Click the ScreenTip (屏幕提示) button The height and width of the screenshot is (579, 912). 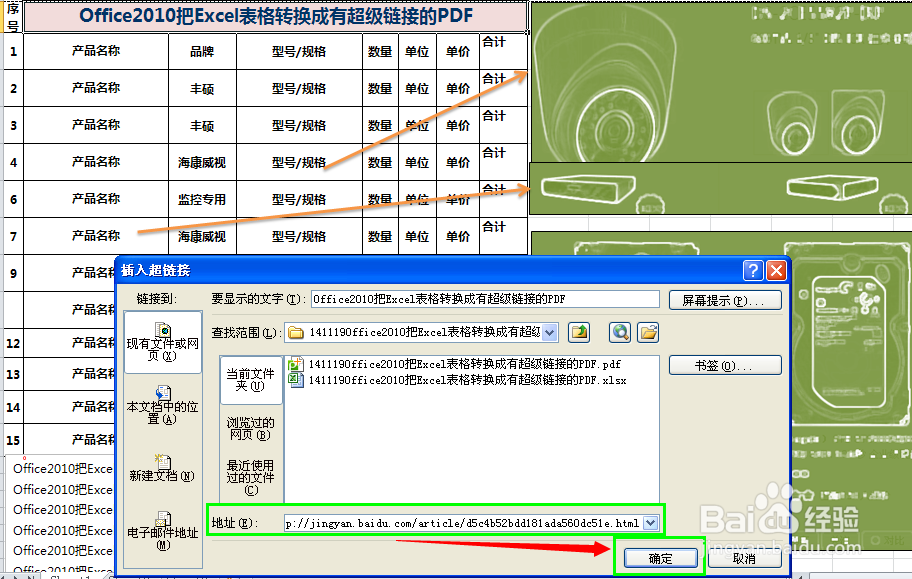[725, 300]
